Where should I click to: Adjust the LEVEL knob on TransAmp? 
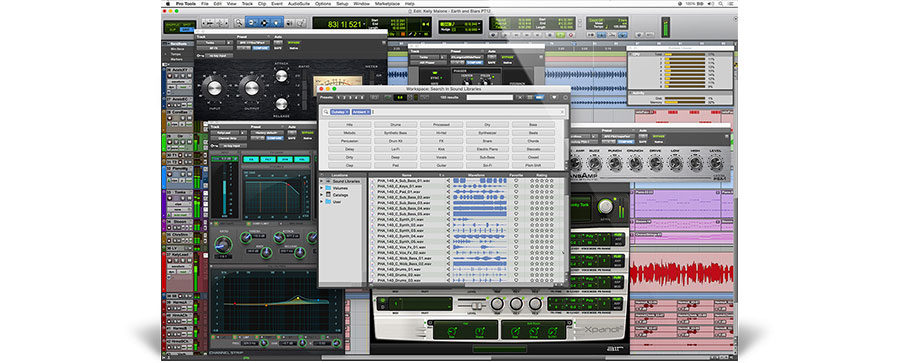(716, 163)
